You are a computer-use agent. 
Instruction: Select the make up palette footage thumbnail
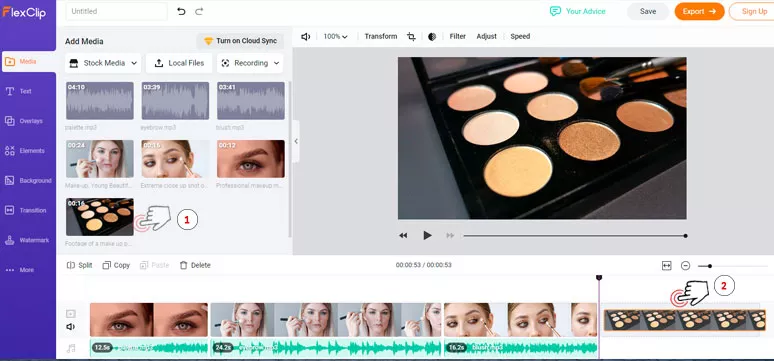[100, 217]
